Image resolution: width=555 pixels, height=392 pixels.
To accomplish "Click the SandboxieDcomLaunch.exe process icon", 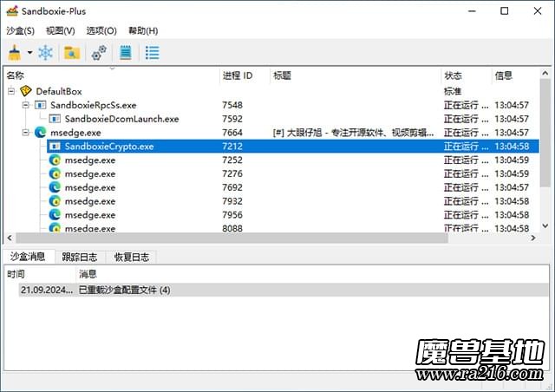I will pyautogui.click(x=55, y=119).
